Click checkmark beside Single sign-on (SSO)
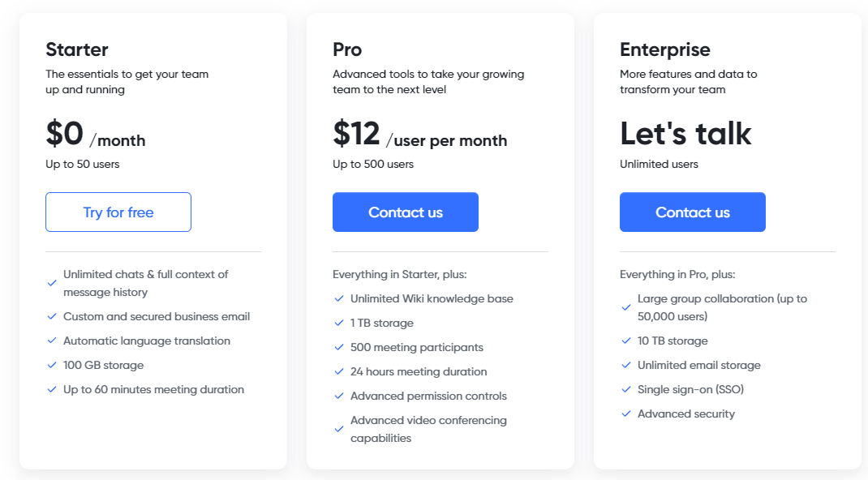 coord(626,390)
